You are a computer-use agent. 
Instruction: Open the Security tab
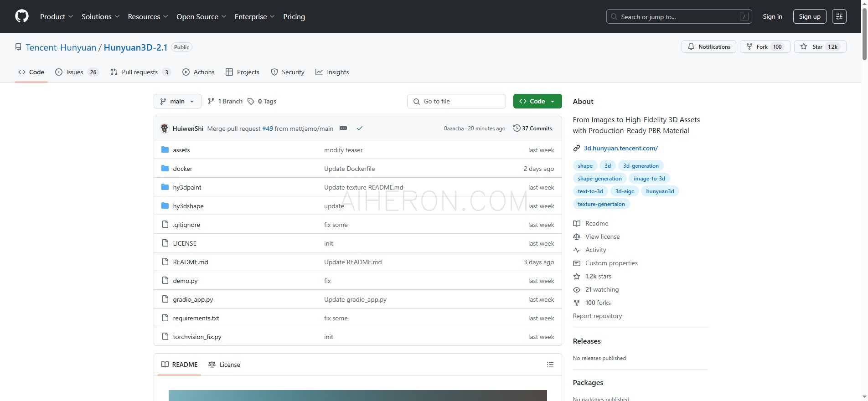pyautogui.click(x=288, y=72)
